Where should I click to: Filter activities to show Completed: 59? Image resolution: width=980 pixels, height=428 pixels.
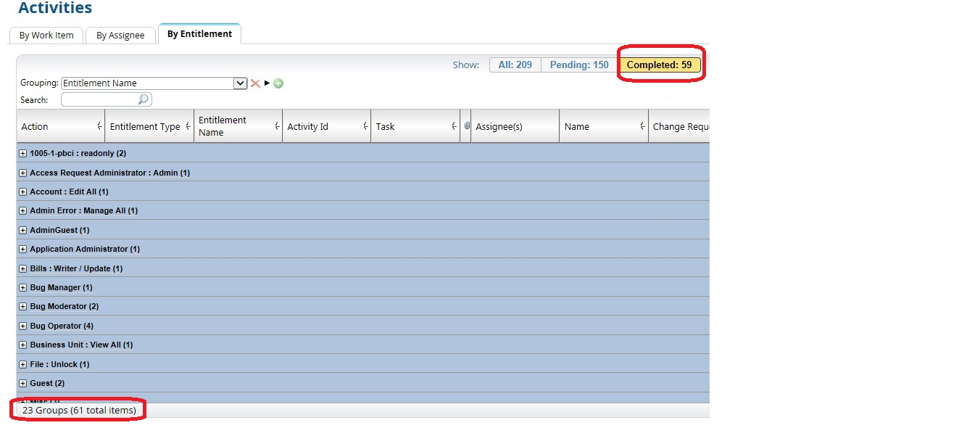click(x=660, y=64)
